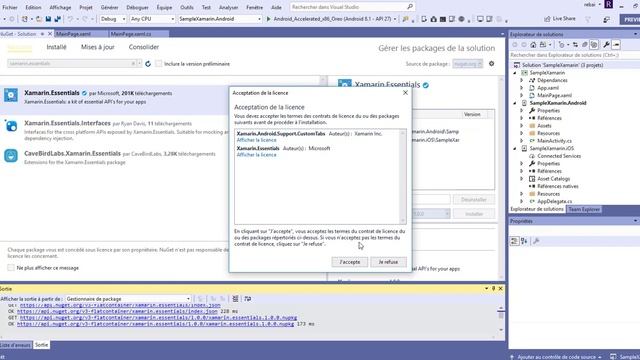Expand the App.xaml node
640x360 pixels.
pos(522,88)
